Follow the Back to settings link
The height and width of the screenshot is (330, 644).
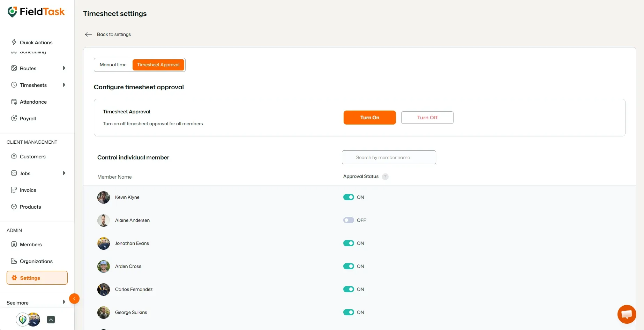pyautogui.click(x=114, y=34)
